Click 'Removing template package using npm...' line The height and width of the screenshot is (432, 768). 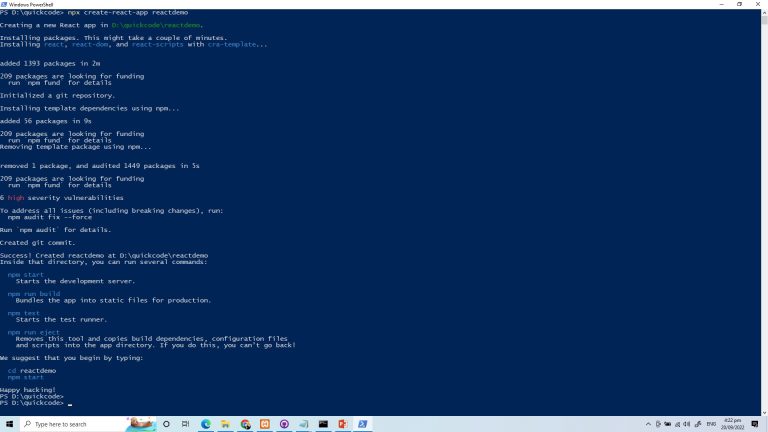pos(76,146)
